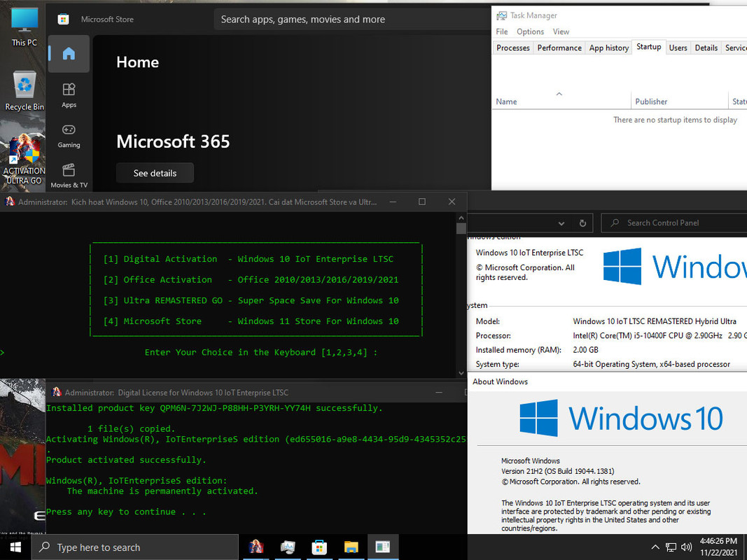Click 'Installed product key' console line

pos(214,408)
